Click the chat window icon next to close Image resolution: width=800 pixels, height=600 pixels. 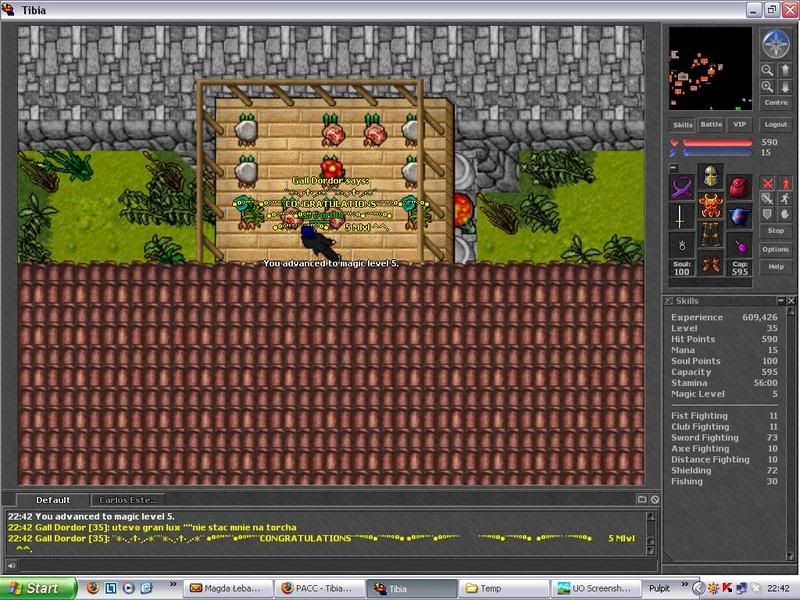pos(642,499)
